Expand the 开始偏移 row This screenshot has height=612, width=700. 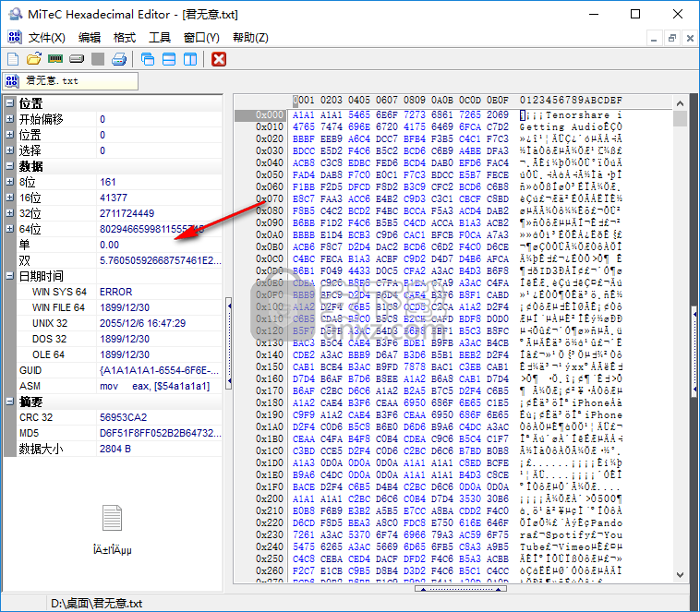coord(10,119)
